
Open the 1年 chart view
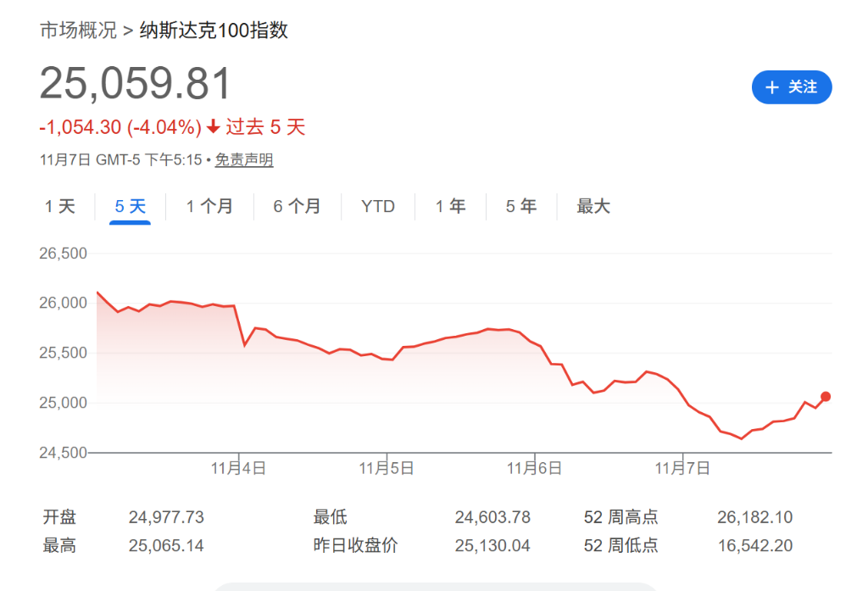click(450, 206)
